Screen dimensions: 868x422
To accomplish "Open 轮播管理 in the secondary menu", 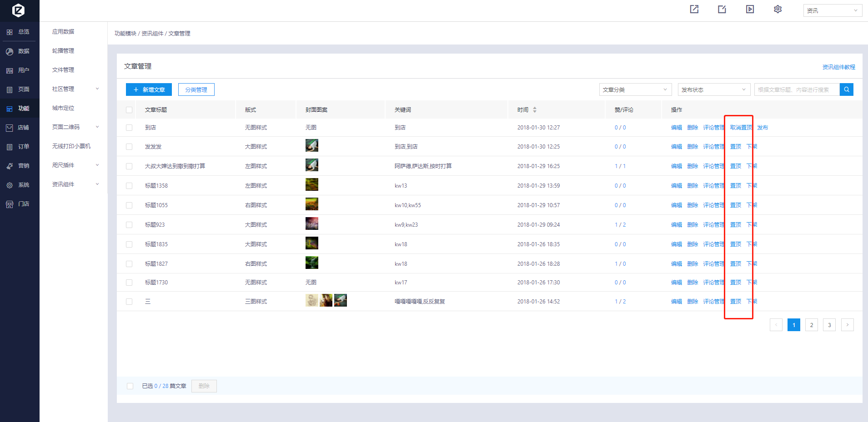I will pyautogui.click(x=63, y=51).
